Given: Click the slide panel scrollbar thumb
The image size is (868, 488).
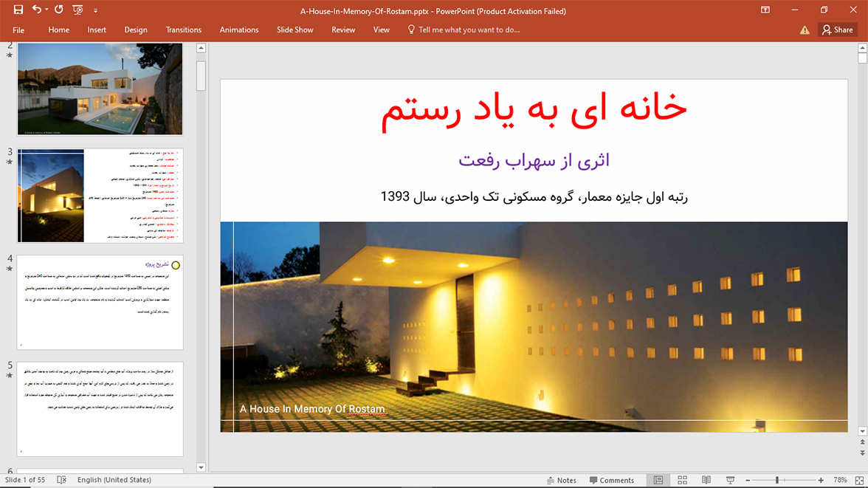Looking at the screenshot, I should click(201, 75).
